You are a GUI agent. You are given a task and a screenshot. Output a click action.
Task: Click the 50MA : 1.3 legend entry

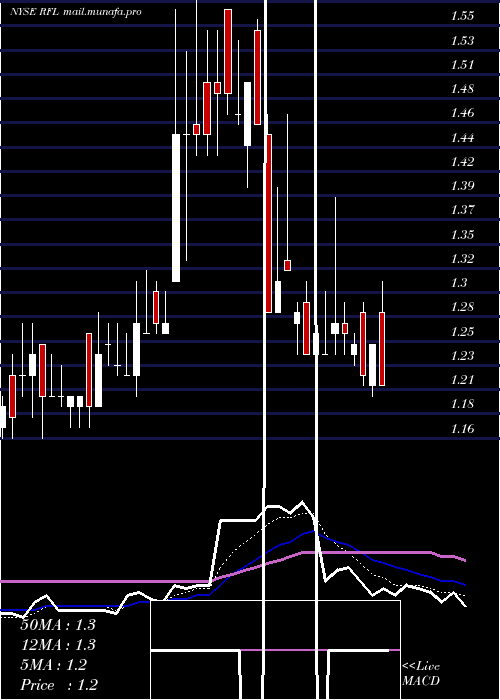pyautogui.click(x=58, y=625)
